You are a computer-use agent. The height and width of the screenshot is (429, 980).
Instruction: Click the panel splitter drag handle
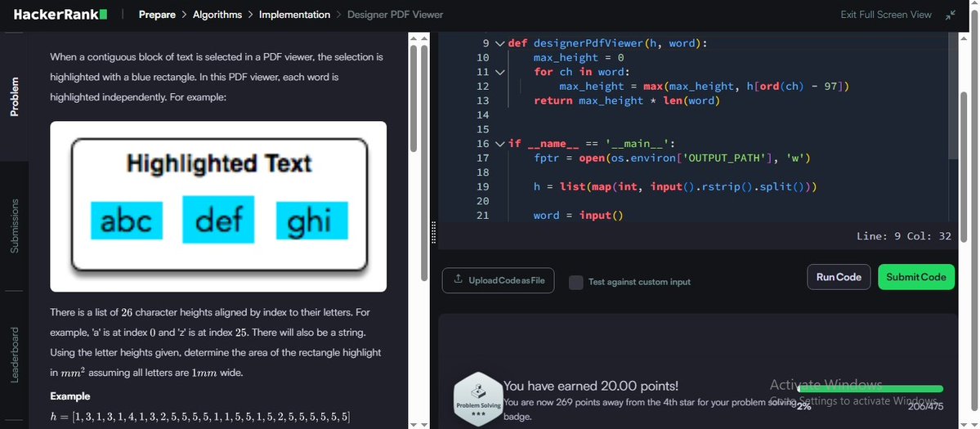[434, 232]
